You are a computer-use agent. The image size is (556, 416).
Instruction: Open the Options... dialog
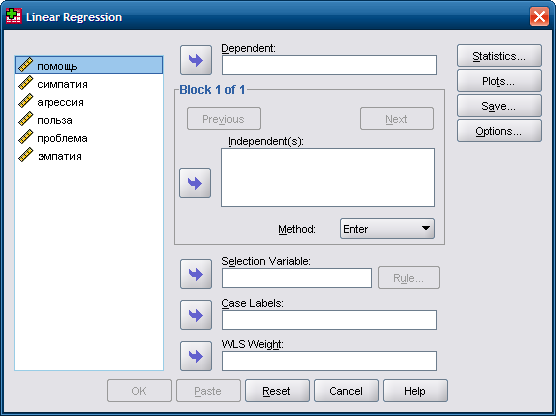[499, 131]
